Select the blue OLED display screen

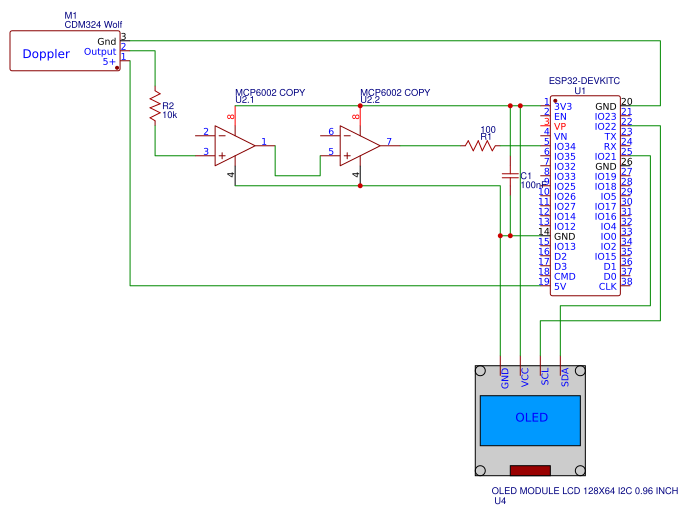530,418
